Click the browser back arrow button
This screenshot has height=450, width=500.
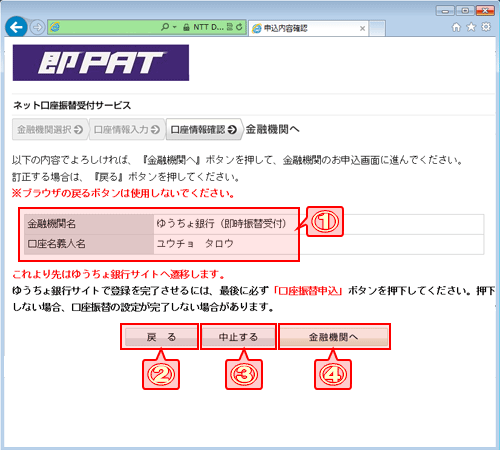point(16,27)
